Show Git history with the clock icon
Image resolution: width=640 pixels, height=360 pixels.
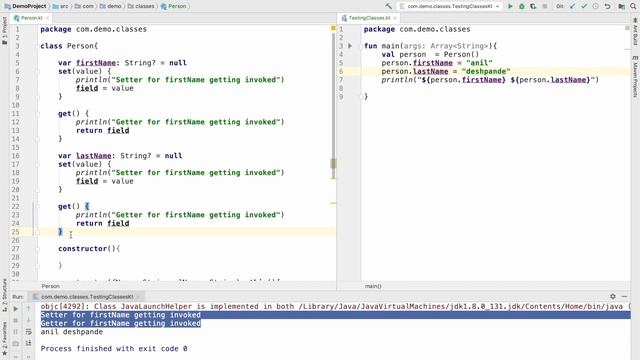pyautogui.click(x=596, y=6)
